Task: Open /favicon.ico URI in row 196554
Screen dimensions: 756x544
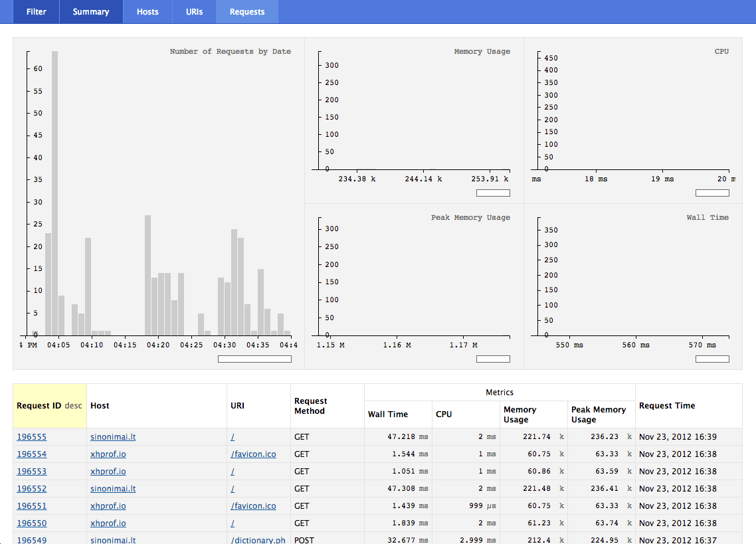Action: point(254,454)
